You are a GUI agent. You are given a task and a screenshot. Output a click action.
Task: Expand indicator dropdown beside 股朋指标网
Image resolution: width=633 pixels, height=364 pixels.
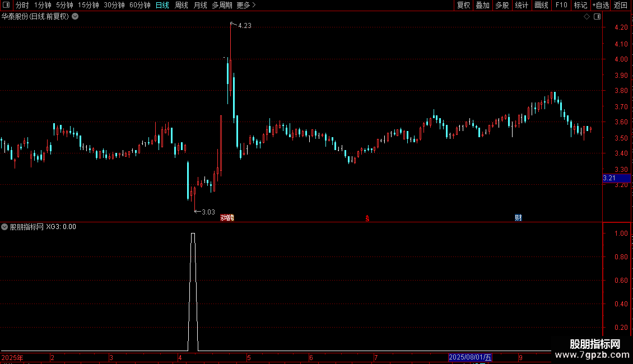[x=4, y=227]
